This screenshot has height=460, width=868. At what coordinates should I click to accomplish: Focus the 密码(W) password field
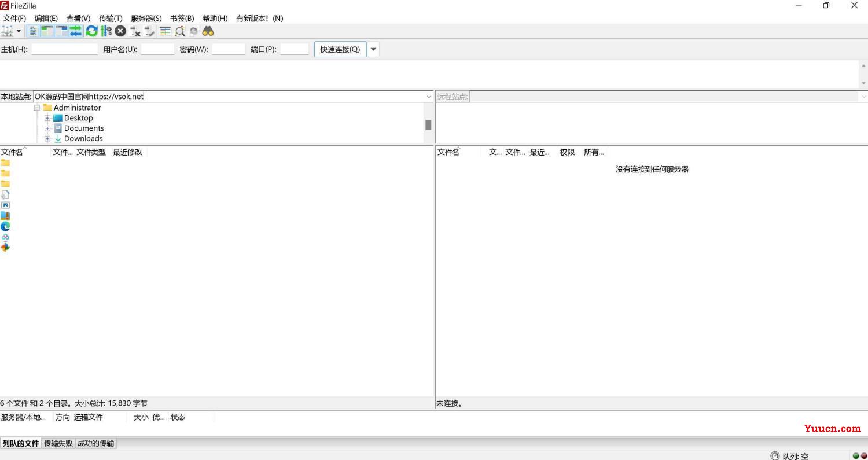[x=229, y=49]
